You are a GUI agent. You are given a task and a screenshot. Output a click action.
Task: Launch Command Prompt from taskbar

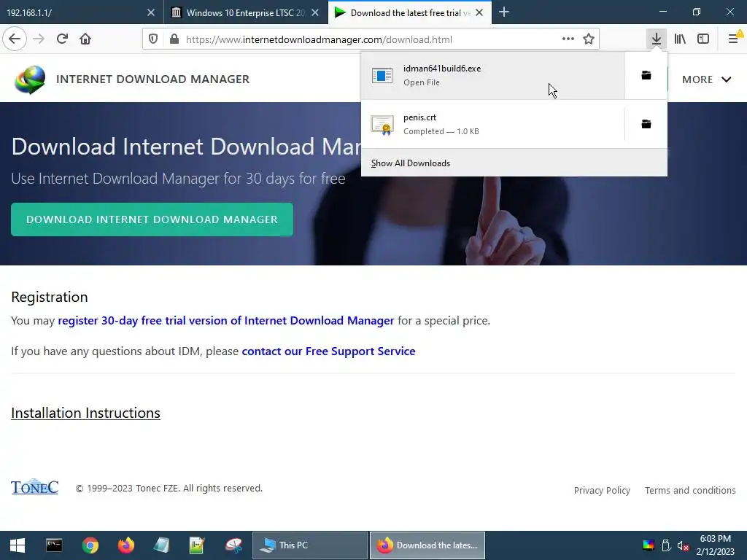pos(54,545)
